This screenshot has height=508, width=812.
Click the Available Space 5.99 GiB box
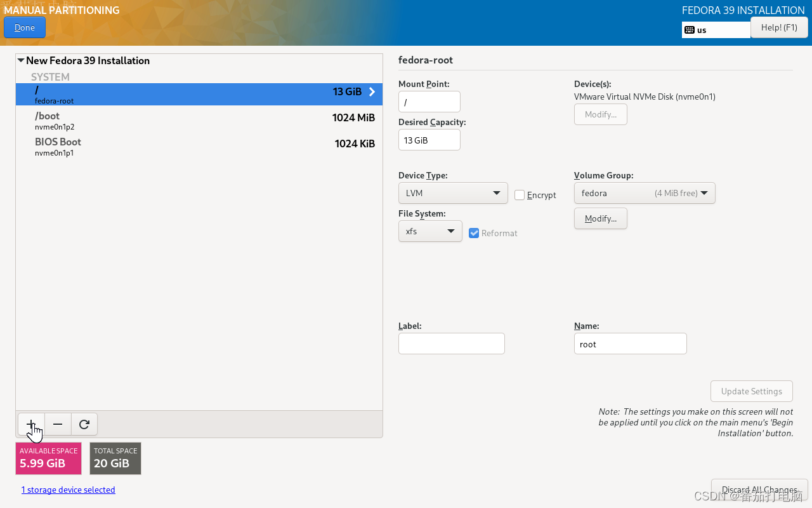pyautogui.click(x=48, y=458)
